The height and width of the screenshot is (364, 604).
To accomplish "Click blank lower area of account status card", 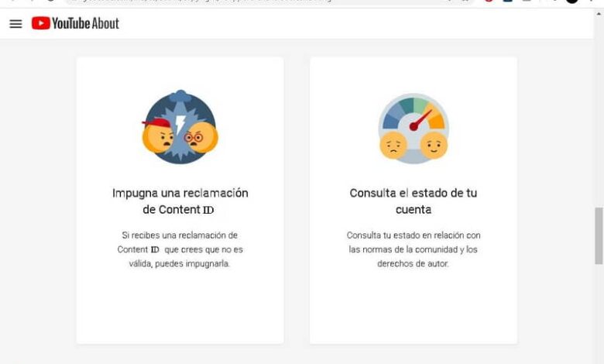I will [414, 308].
